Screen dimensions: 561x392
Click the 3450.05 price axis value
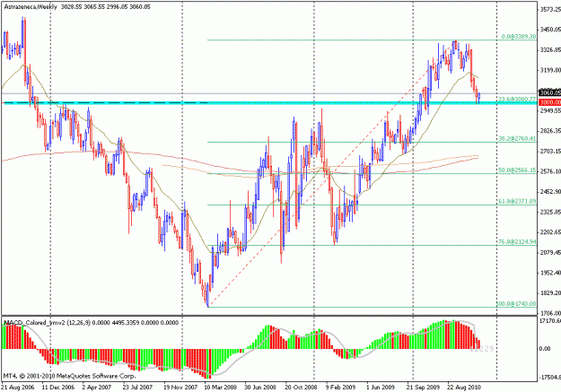click(x=550, y=30)
